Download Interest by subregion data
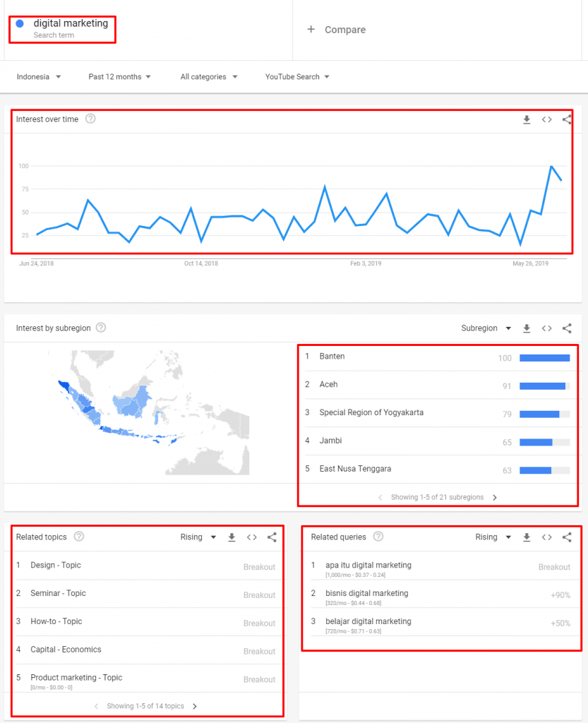The image size is (588, 723). pyautogui.click(x=527, y=328)
